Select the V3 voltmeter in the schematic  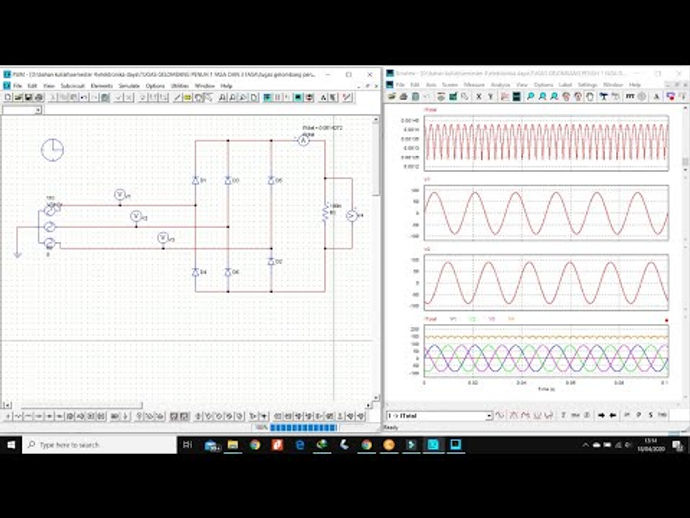[163, 238]
